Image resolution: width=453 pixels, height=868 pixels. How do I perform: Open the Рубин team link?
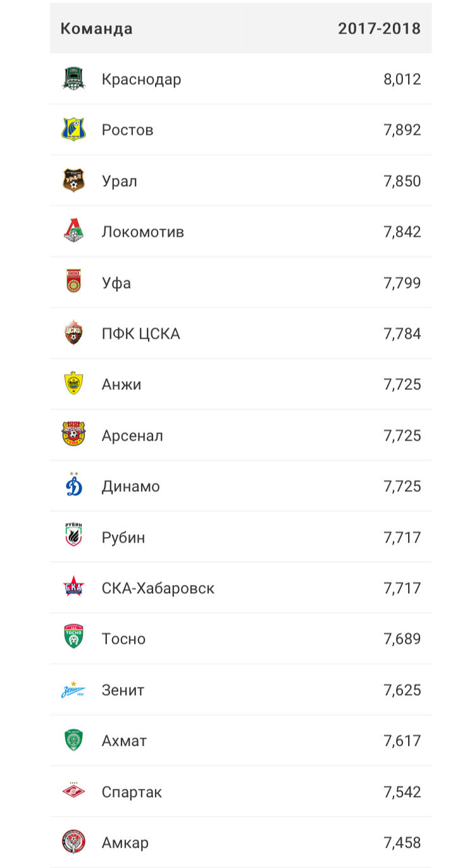click(x=123, y=537)
